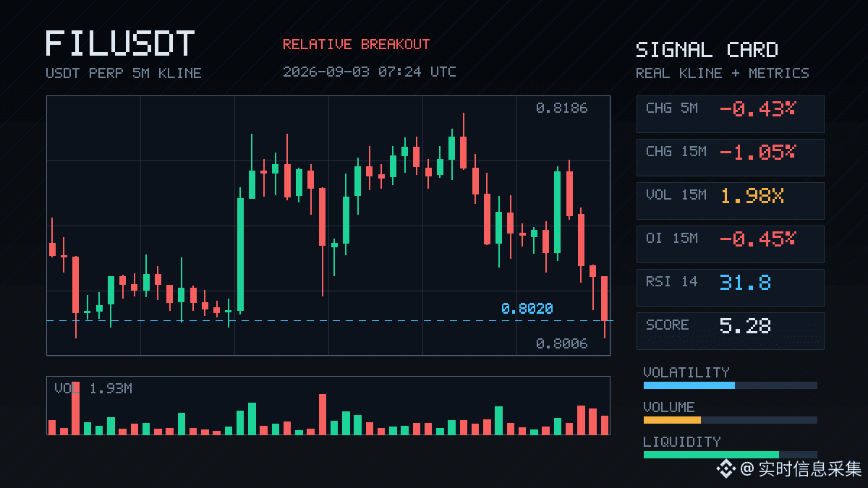This screenshot has height=488, width=868.
Task: Click the 0.8006 low price label
Action: tap(562, 344)
